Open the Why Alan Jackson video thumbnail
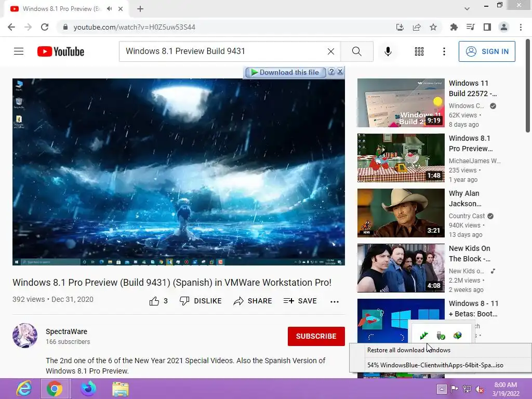 (401, 213)
